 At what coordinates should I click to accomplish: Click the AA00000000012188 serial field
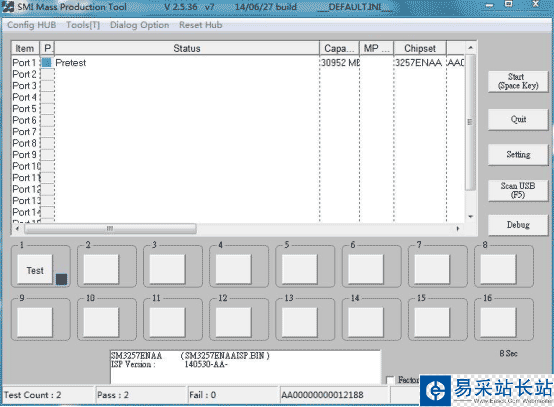[x=335, y=395]
